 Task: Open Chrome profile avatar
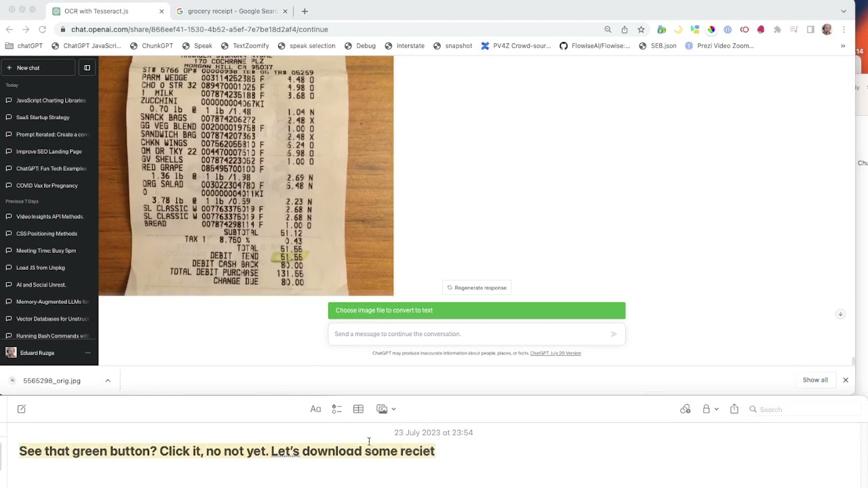[x=827, y=29]
